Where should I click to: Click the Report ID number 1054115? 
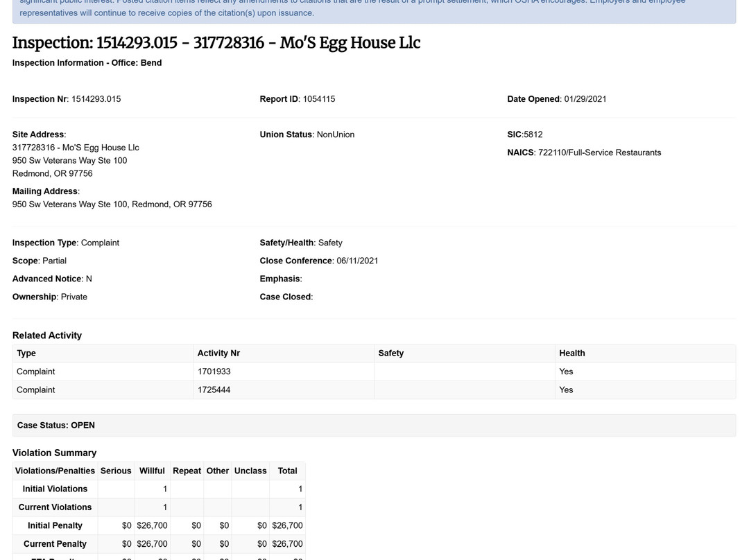click(x=318, y=99)
